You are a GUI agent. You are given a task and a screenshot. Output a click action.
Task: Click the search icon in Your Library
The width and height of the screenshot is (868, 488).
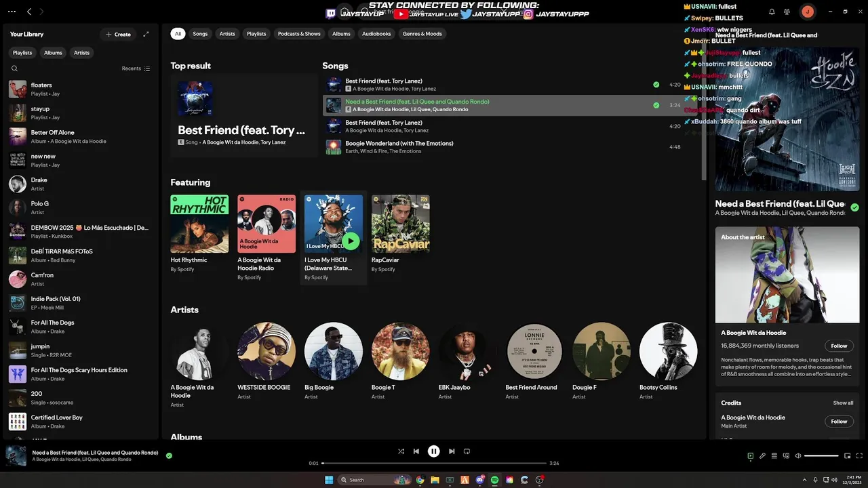point(14,68)
